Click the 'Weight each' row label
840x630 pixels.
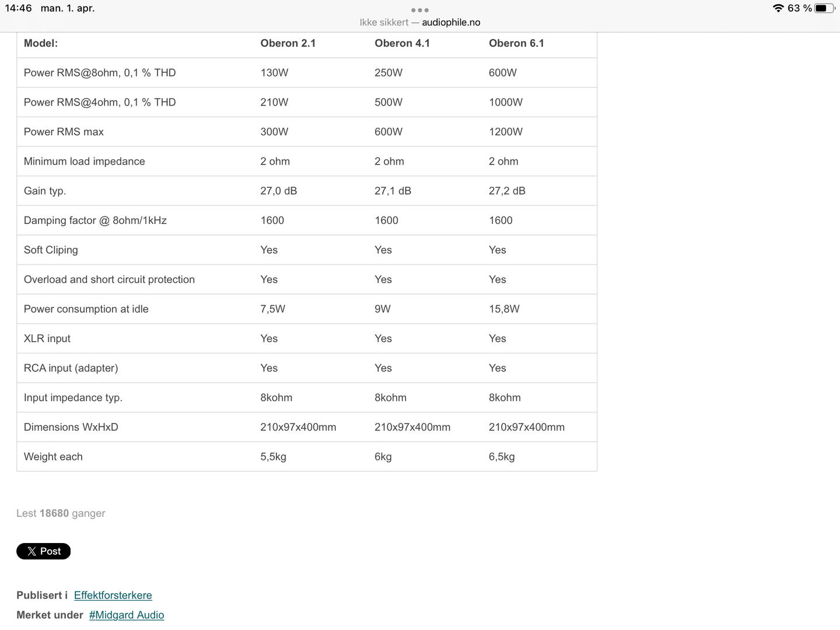53,457
